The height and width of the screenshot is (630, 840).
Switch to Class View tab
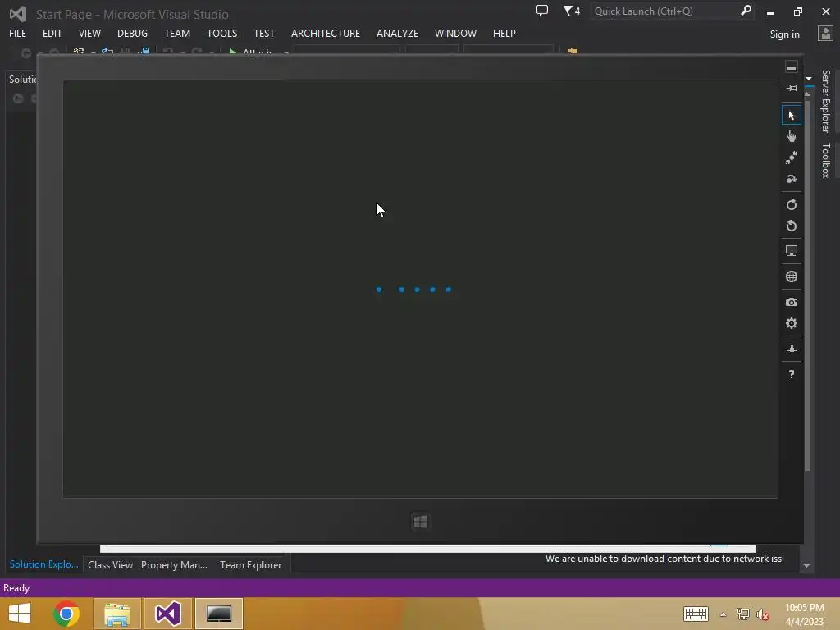(x=110, y=565)
